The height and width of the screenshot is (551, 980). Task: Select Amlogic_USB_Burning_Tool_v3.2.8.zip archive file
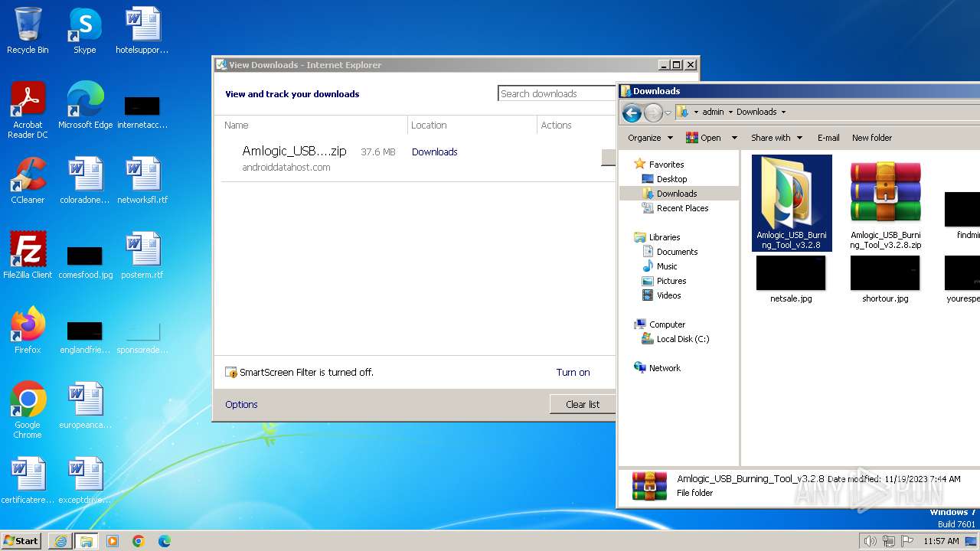pyautogui.click(x=886, y=204)
